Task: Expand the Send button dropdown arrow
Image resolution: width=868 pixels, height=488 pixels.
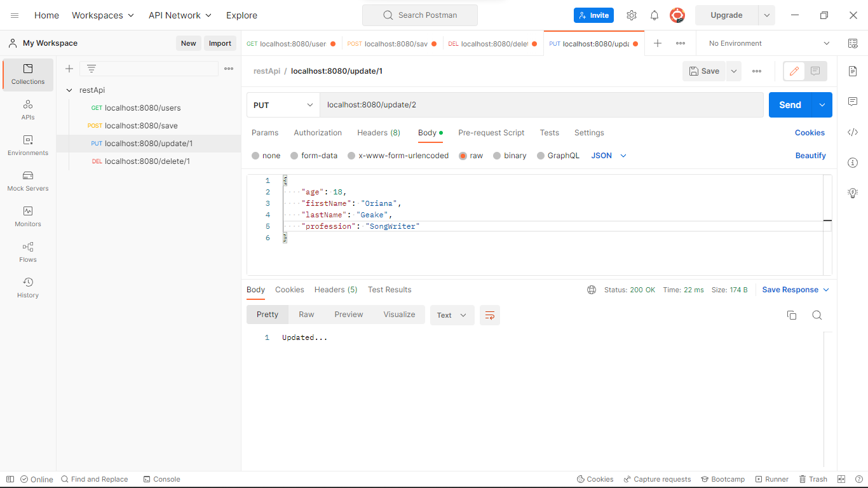Action: (822, 105)
